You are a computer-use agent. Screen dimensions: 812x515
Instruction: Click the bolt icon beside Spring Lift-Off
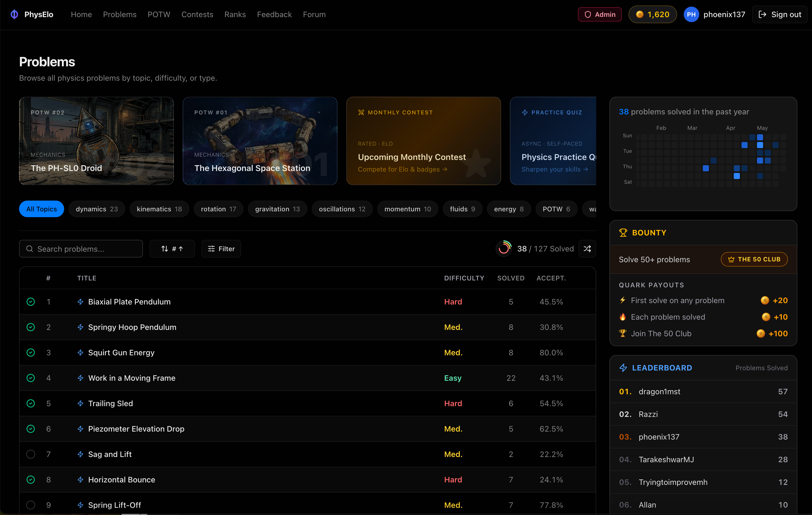80,505
